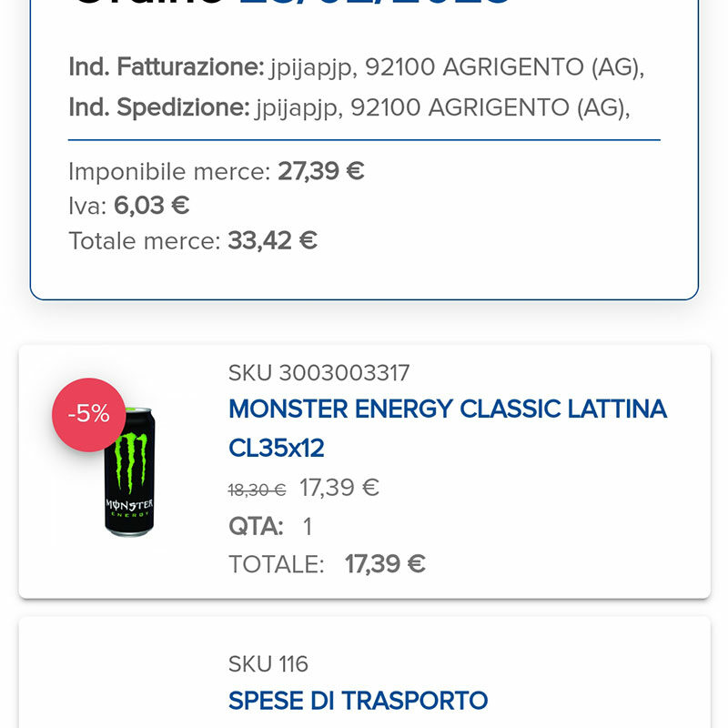Click the shipping address jpijapjp, 92100 AGRIGENTO
Image resolution: width=728 pixels, height=728 pixels.
443,107
